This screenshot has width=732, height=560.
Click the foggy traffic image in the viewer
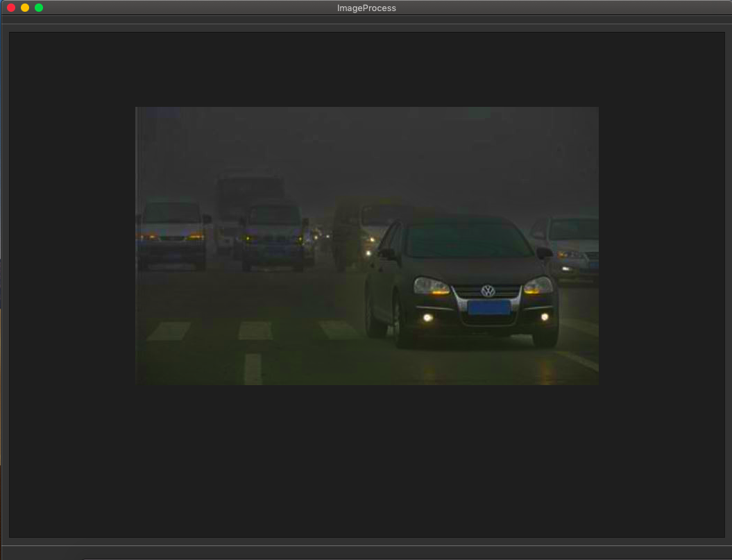[367, 246]
